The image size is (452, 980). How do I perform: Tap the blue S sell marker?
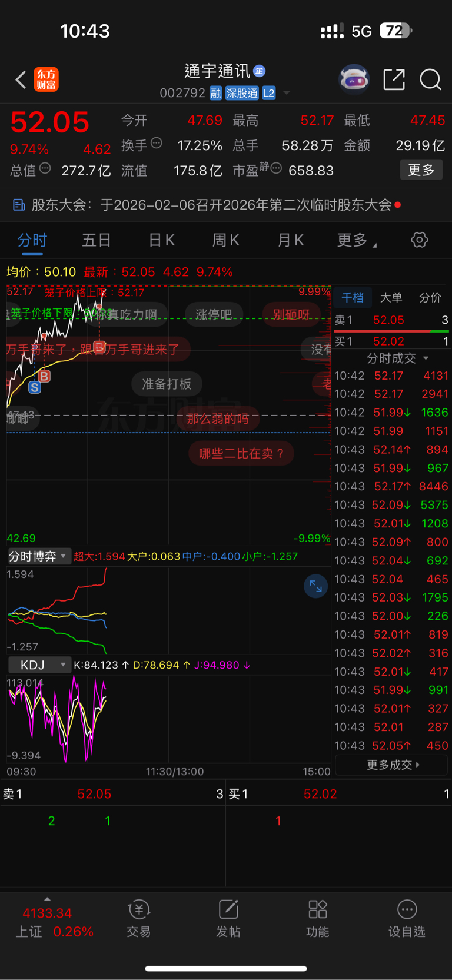[35, 388]
